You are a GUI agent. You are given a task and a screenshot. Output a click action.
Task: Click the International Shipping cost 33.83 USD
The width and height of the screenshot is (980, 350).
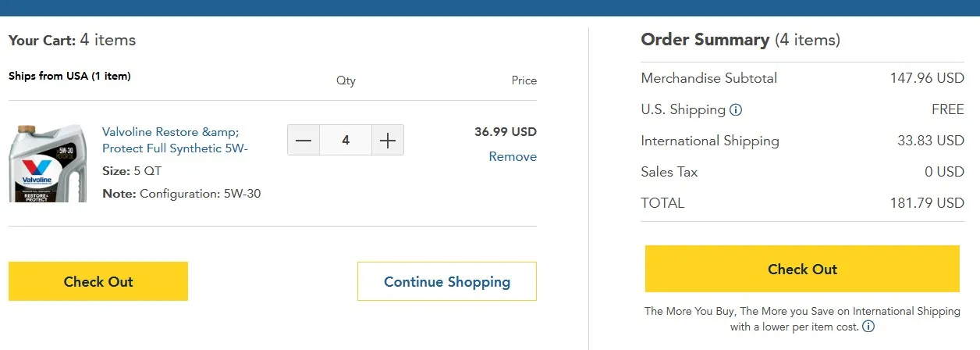coord(931,141)
